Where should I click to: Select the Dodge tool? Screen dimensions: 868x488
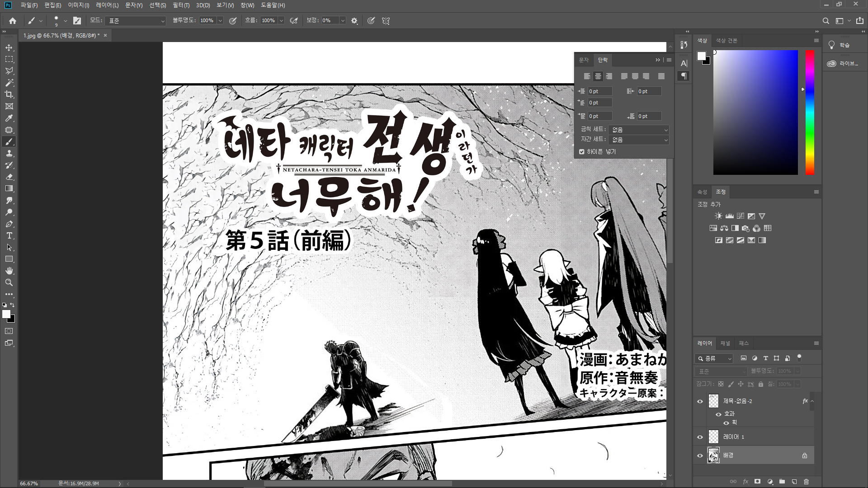(x=9, y=212)
